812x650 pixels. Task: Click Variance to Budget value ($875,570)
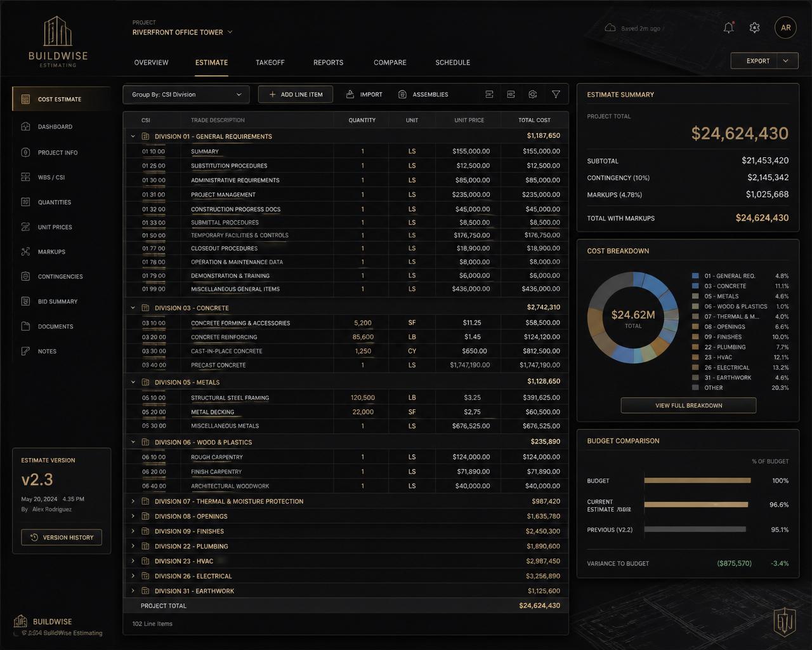point(734,564)
